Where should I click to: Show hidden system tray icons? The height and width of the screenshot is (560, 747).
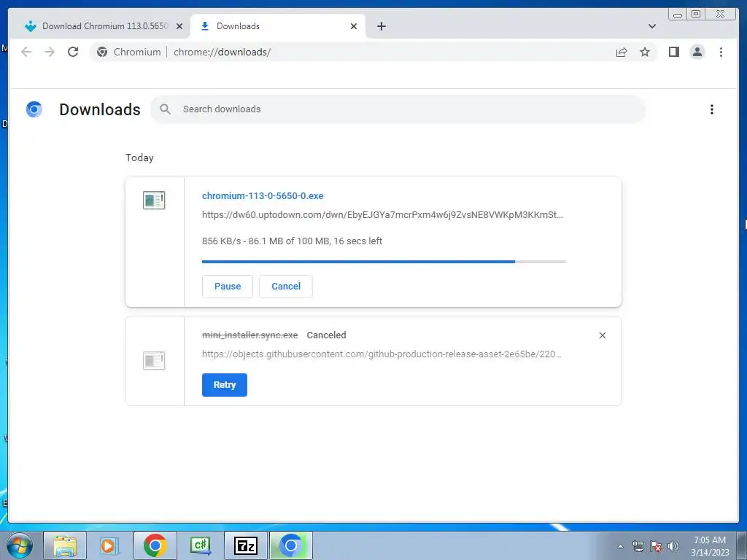[x=620, y=546]
